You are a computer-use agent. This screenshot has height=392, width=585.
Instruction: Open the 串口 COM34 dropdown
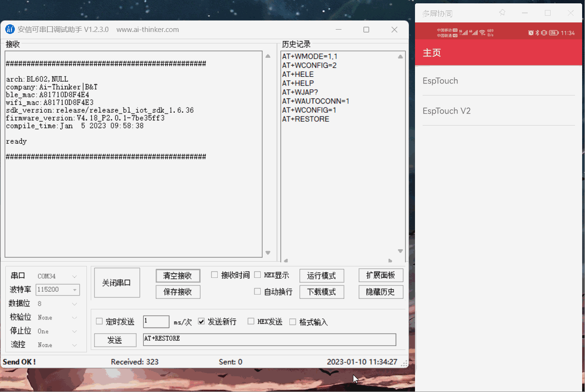click(58, 276)
